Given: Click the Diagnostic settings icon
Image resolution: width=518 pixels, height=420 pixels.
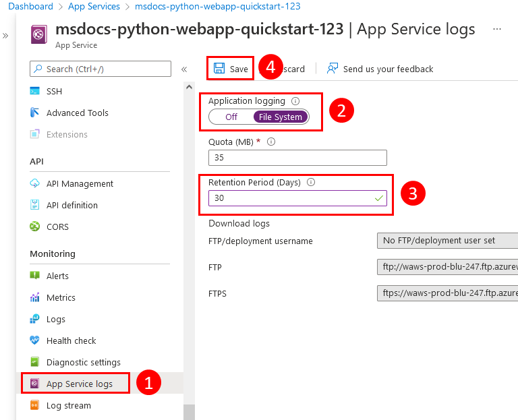Looking at the screenshot, I should coord(34,362).
